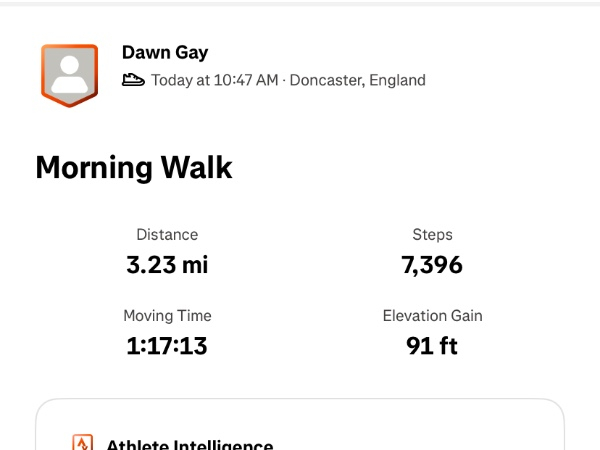Click the Moving Time label

pos(167,316)
